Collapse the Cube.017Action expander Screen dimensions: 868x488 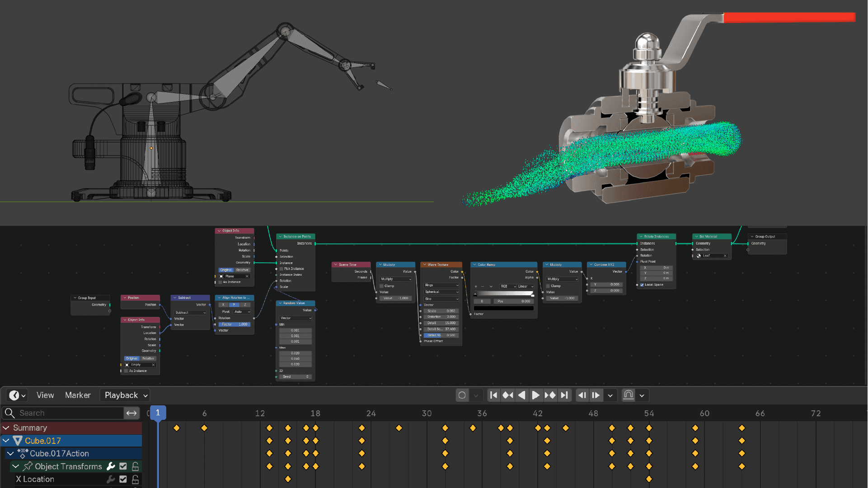click(10, 454)
